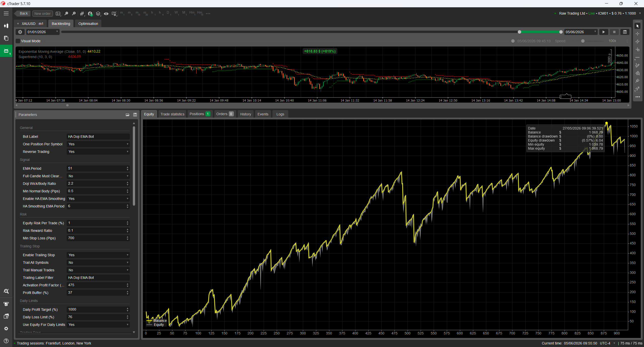Open Use Equity For Daily Limits dropdown

pyautogui.click(x=98, y=325)
